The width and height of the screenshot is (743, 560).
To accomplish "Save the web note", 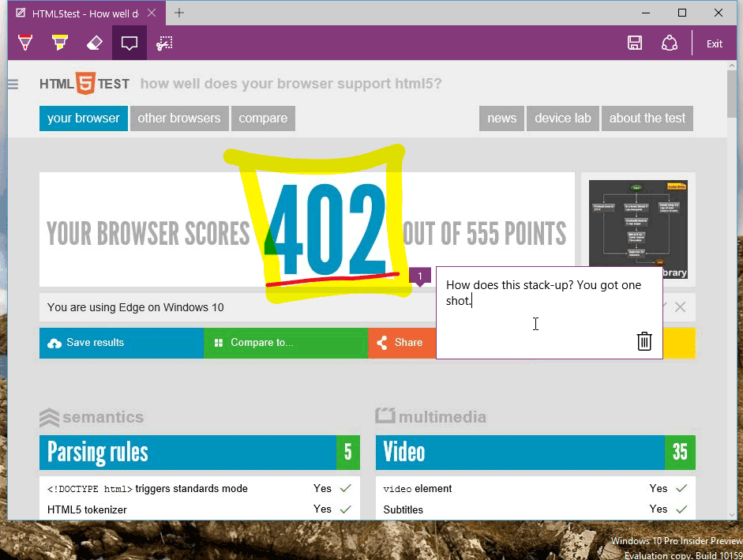I will coord(635,43).
